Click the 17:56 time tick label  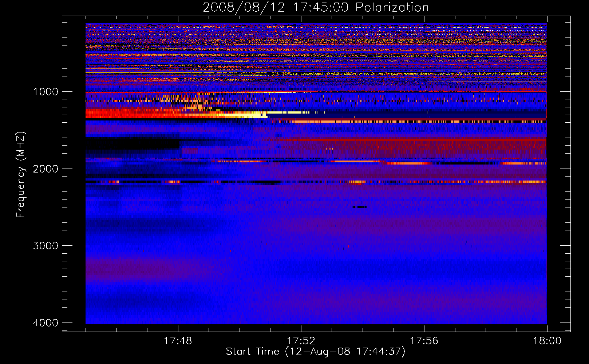(x=424, y=341)
